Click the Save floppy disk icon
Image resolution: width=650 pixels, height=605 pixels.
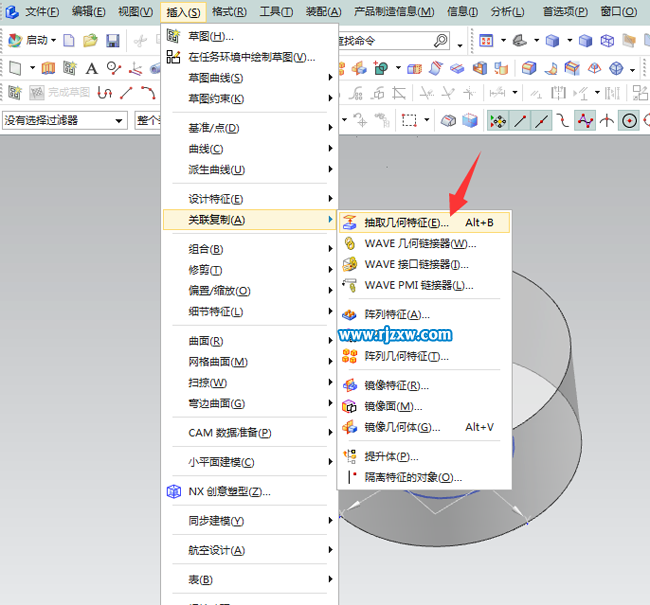(x=112, y=40)
